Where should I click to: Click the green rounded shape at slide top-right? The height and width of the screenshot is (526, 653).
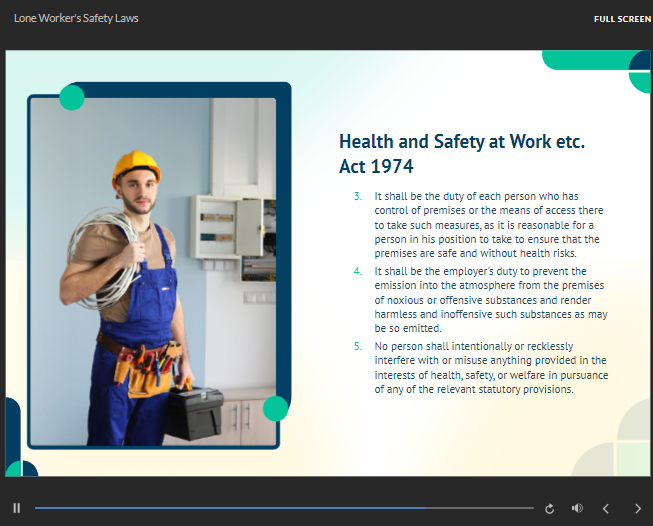click(590, 60)
